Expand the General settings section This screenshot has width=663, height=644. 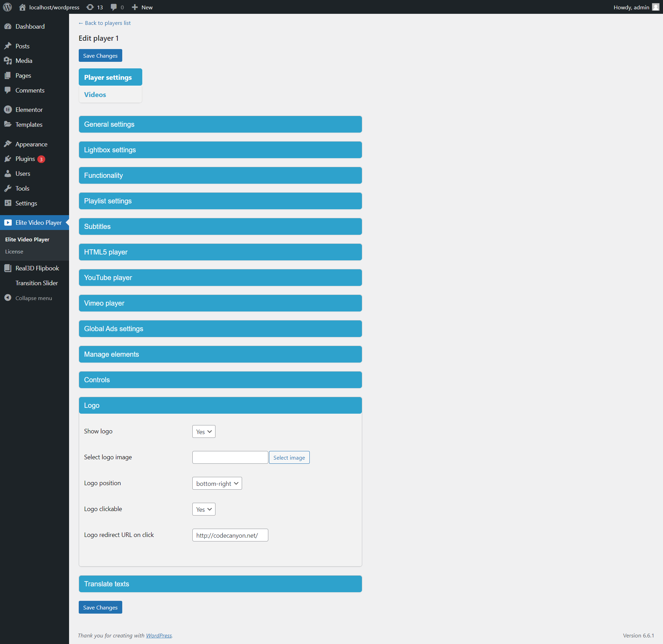(x=220, y=124)
